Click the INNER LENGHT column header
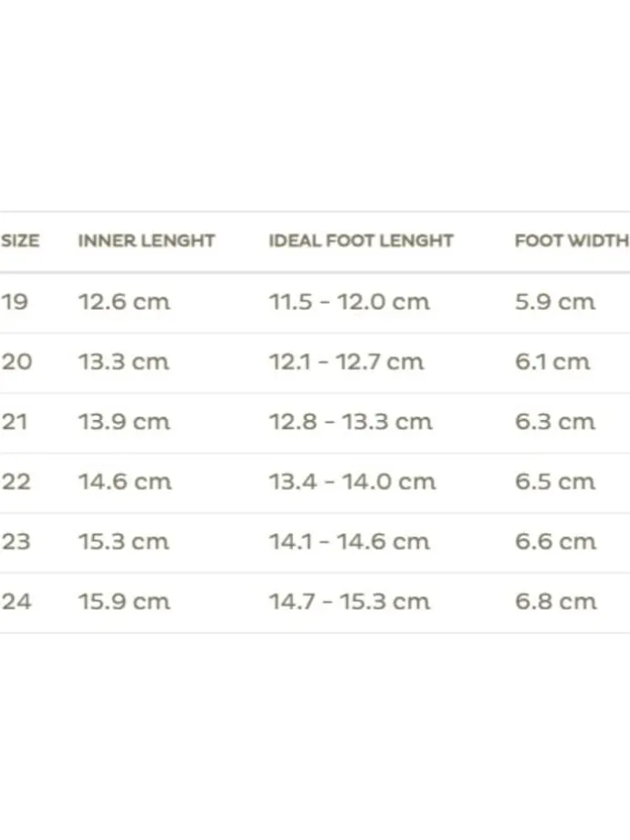630x840 pixels. click(146, 241)
